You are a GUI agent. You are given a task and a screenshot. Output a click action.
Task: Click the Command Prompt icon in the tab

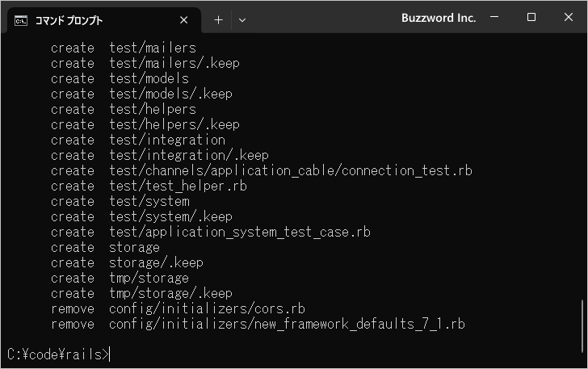(22, 19)
